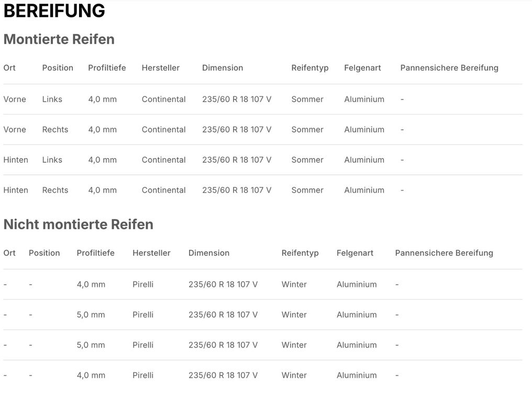Select the dimension cell in Vorne Rechts row
The height and width of the screenshot is (402, 532).
tap(237, 130)
